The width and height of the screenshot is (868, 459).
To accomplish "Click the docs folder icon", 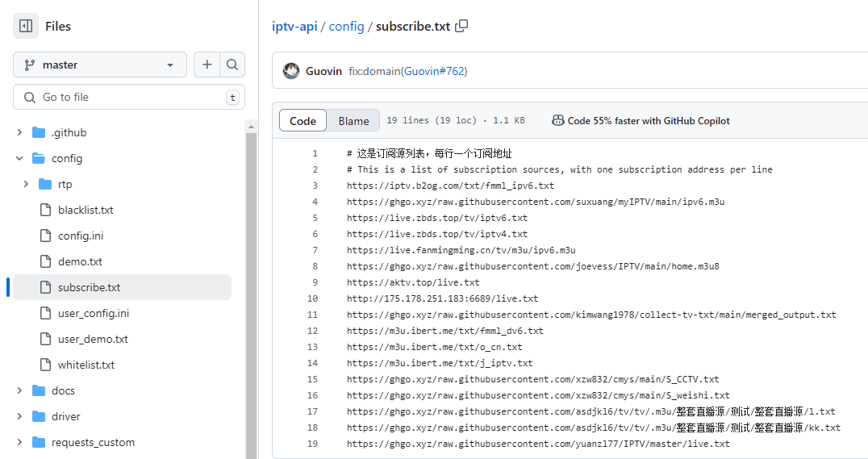I will pyautogui.click(x=39, y=390).
